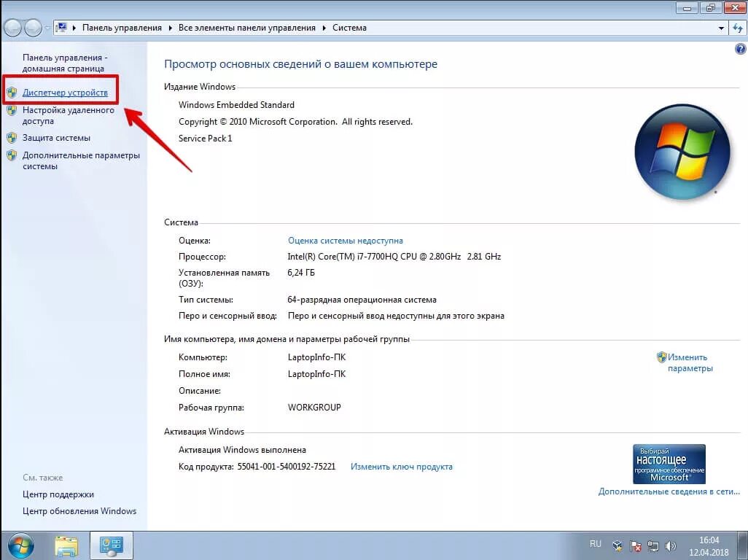Click product ID 55041-001-5400192-75221
This screenshot has height=560, width=748.
point(287,467)
